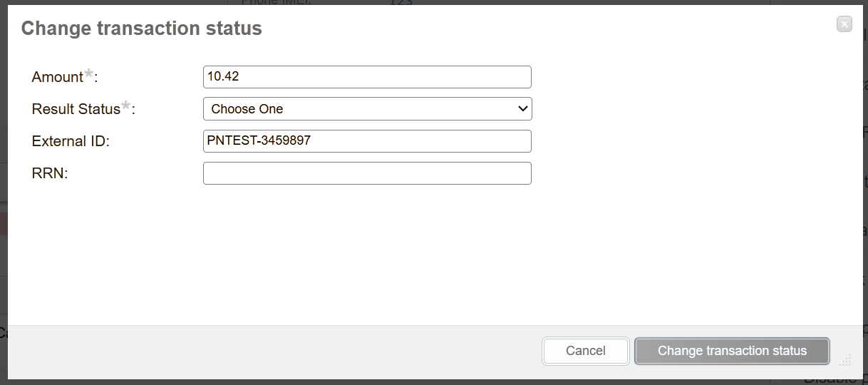Click the External ID label
The height and width of the screenshot is (385, 868).
point(70,141)
